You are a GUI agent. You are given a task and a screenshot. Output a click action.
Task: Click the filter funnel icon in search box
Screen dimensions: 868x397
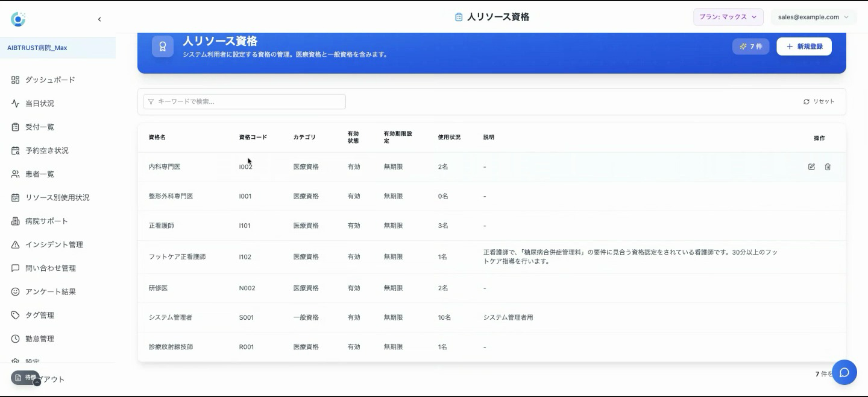pyautogui.click(x=151, y=101)
